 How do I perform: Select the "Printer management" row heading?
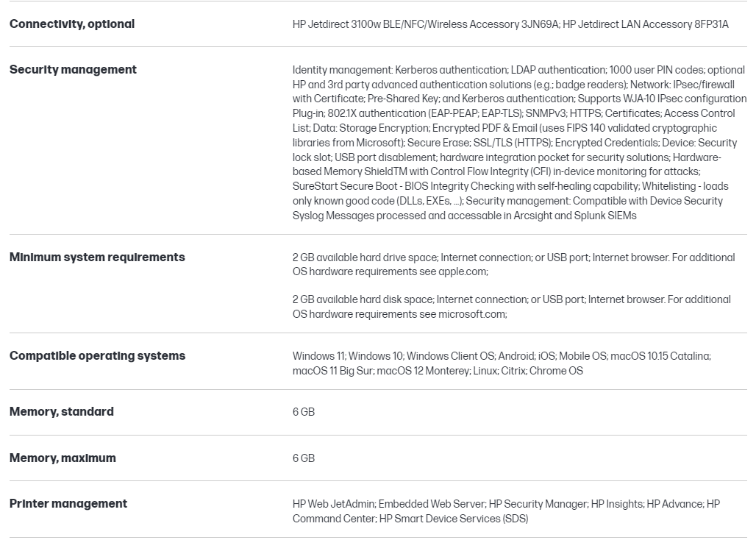(x=68, y=504)
